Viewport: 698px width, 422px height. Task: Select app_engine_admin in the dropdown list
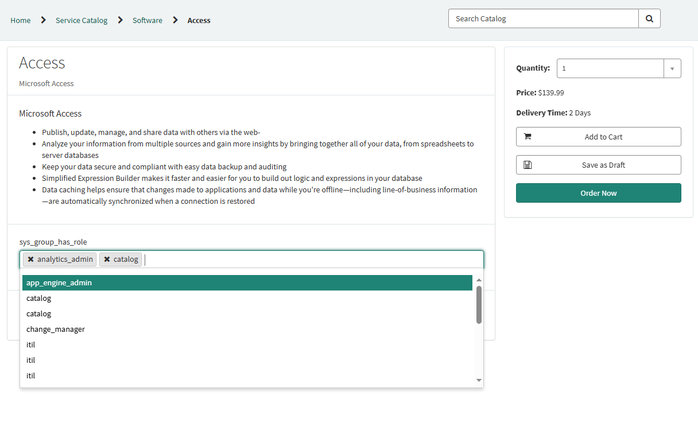(x=247, y=283)
